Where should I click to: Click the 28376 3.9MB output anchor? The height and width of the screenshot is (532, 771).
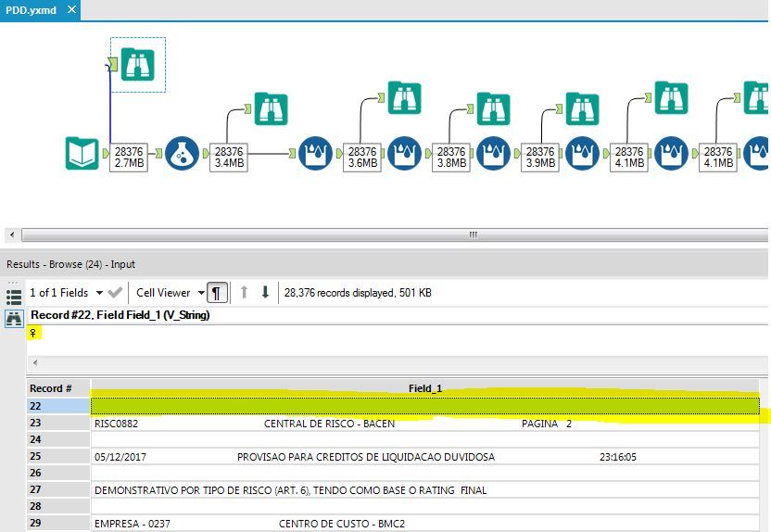pyautogui.click(x=540, y=158)
